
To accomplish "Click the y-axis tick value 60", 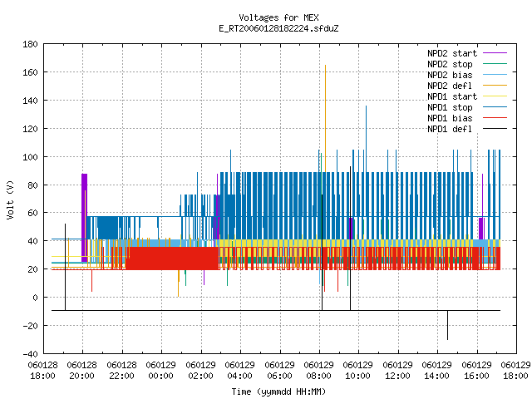I will pyautogui.click(x=33, y=213).
